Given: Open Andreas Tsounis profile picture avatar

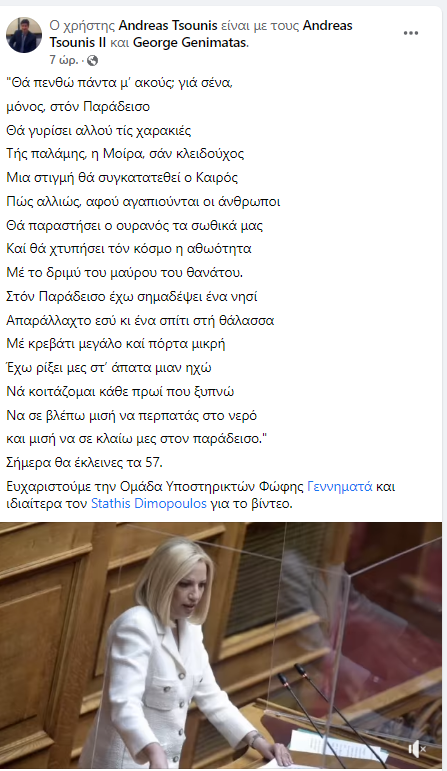Looking at the screenshot, I should coord(24,35).
